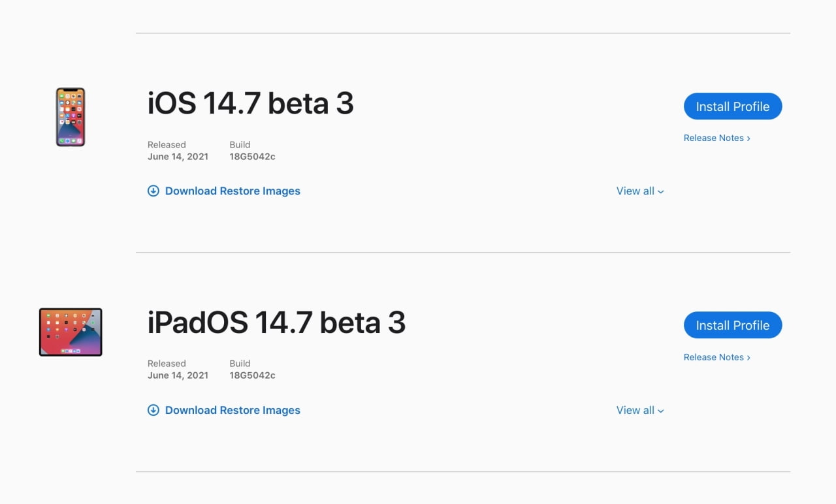Image resolution: width=836 pixels, height=504 pixels.
Task: Open Download Restore Images link for iPadOS
Action: point(233,411)
